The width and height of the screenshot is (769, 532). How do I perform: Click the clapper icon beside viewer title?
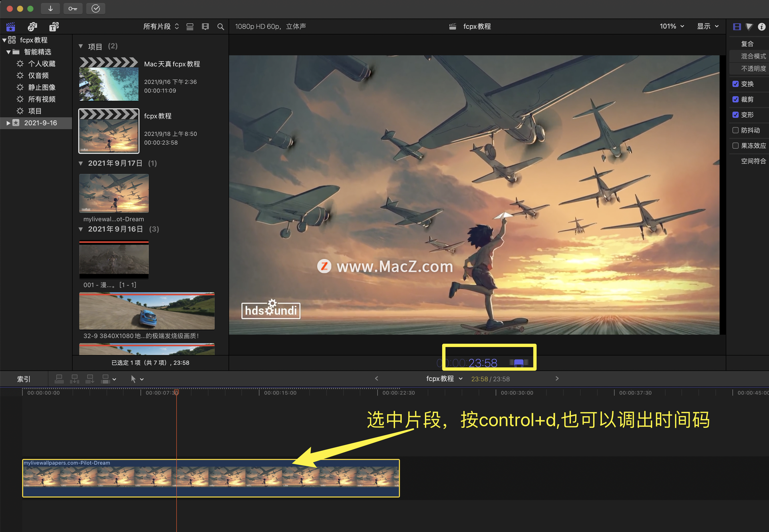(453, 26)
